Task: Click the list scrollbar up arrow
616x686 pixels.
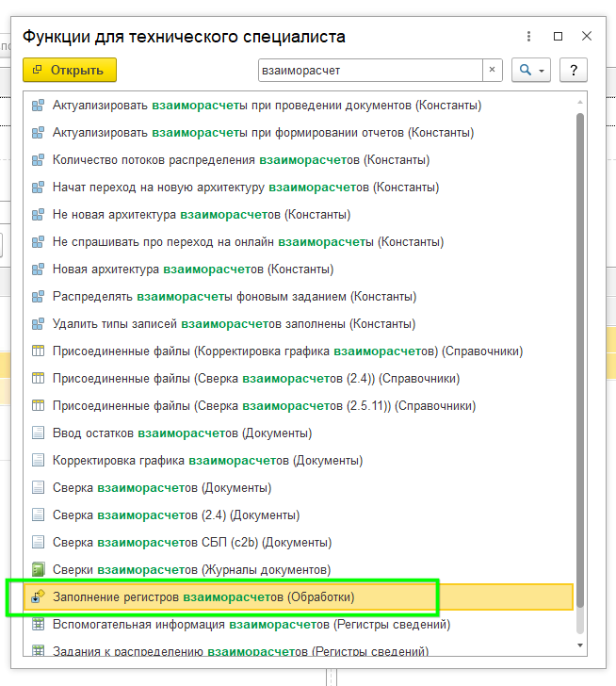Action: coord(580,102)
